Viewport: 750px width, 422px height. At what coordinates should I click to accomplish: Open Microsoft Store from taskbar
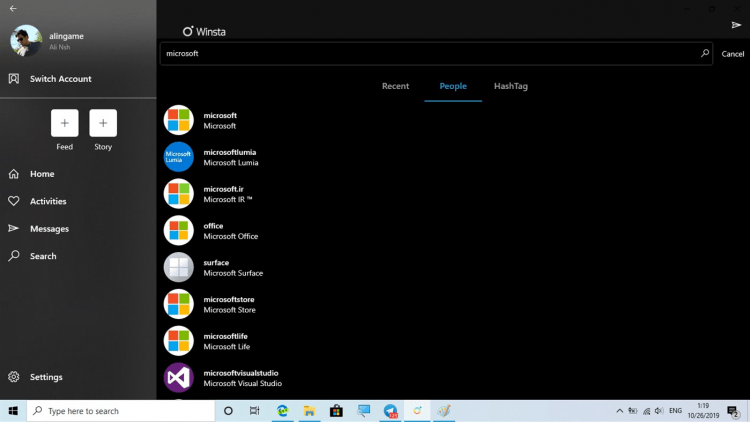click(x=336, y=411)
